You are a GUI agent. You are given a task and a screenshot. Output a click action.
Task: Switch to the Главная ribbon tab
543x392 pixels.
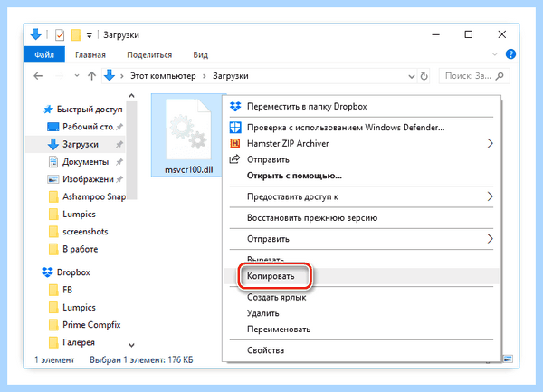point(90,54)
